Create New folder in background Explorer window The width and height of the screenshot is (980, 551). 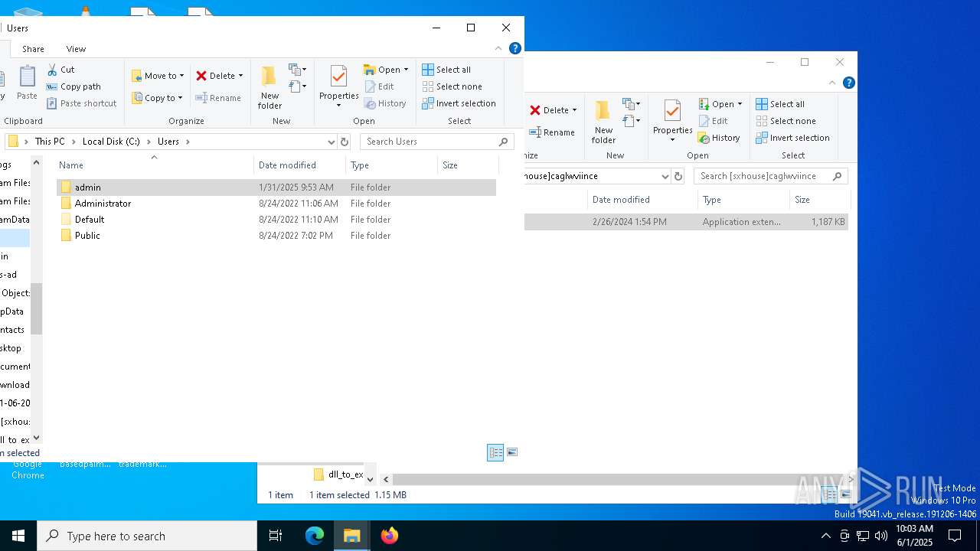pyautogui.click(x=603, y=122)
